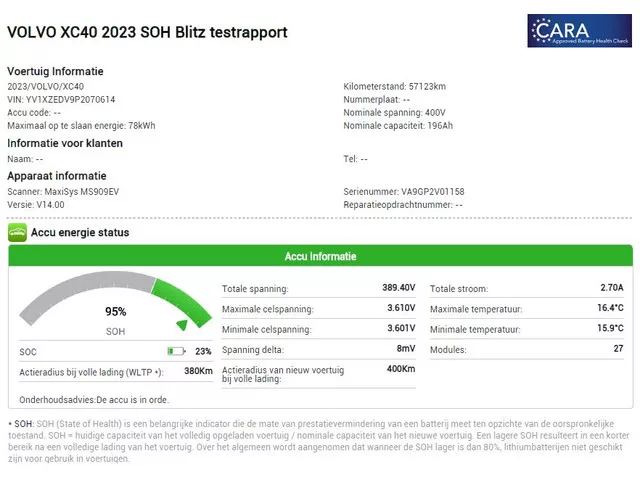Click the 95% SOH gauge reading
Image resolution: width=640 pixels, height=480 pixels.
click(116, 311)
